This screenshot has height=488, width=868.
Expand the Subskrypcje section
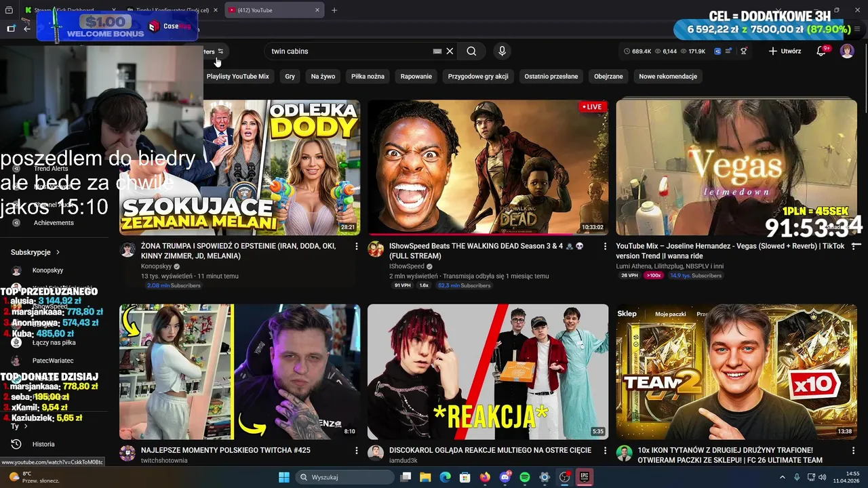[x=35, y=252]
